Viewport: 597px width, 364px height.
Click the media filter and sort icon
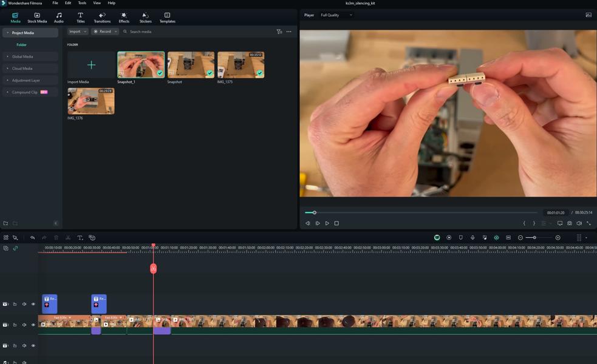click(279, 32)
